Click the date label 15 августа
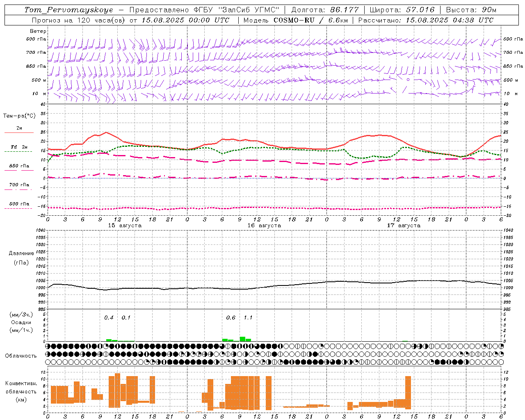 click(x=125, y=226)
